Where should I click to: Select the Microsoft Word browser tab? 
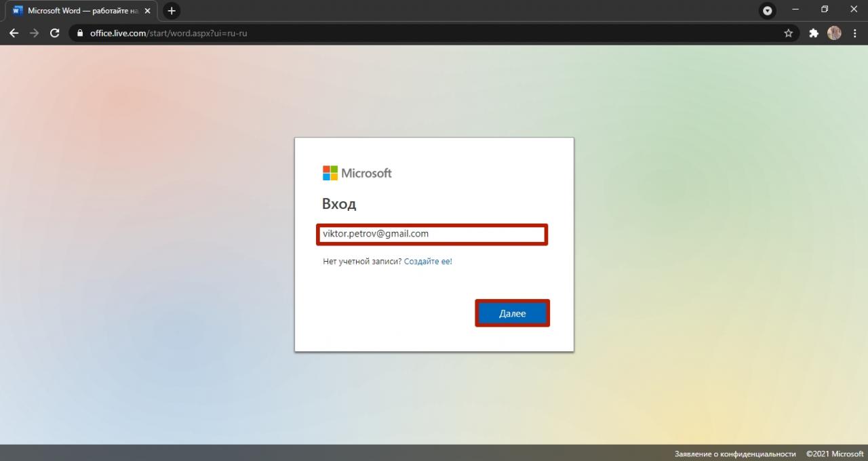78,11
